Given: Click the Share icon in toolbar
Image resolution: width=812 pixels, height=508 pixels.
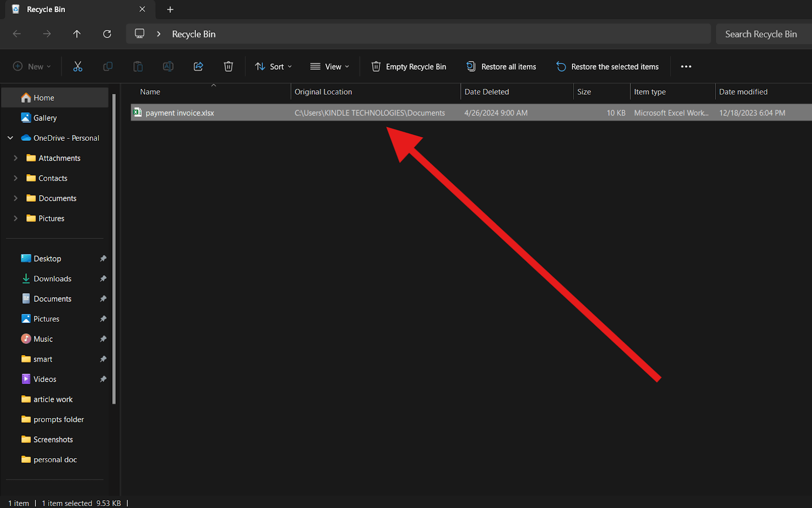Looking at the screenshot, I should pyautogui.click(x=198, y=67).
